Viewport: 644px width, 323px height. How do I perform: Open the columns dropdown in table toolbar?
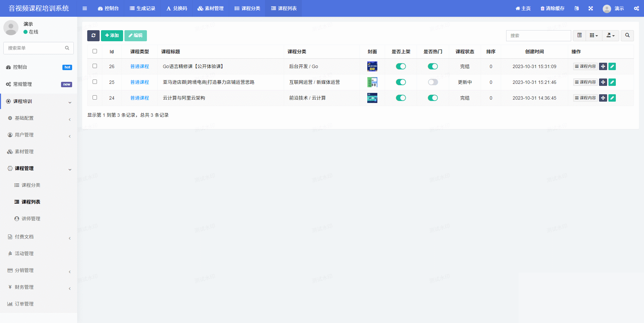594,36
